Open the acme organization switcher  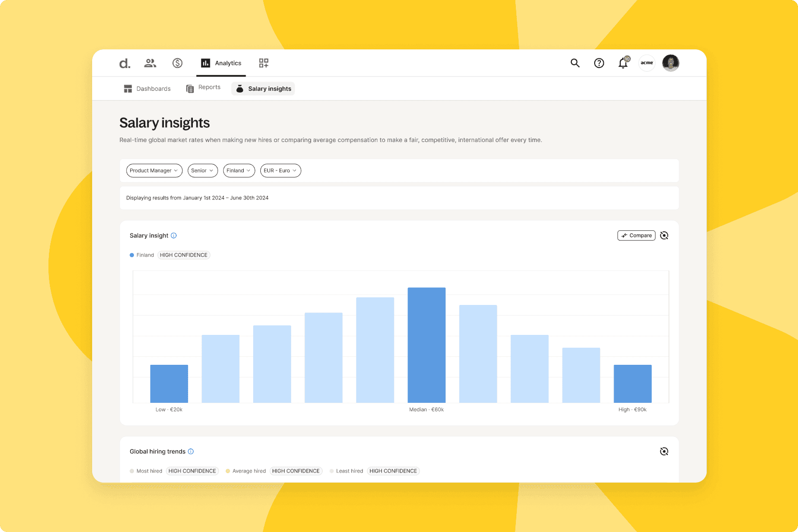pyautogui.click(x=647, y=63)
